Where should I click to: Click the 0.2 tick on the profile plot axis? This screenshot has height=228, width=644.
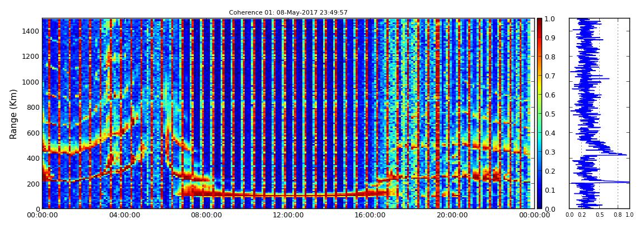(582, 215)
